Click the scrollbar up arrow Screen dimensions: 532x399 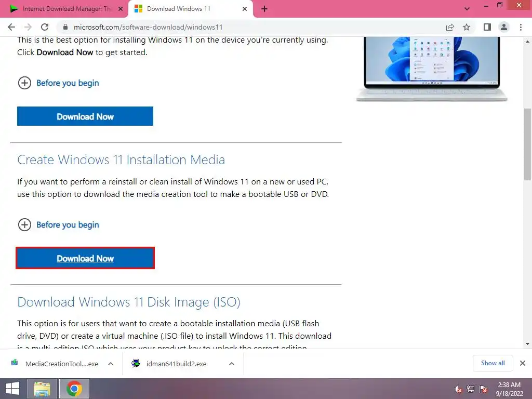[527, 42]
